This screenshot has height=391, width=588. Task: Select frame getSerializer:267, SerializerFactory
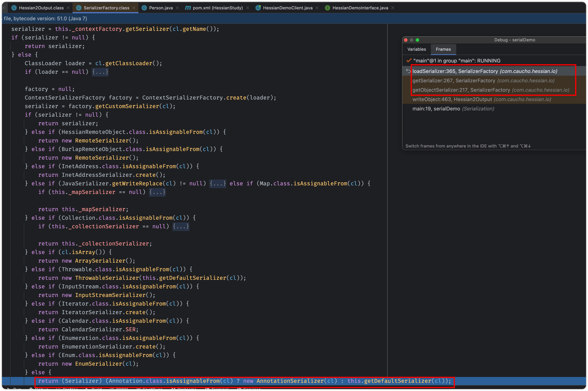point(494,81)
